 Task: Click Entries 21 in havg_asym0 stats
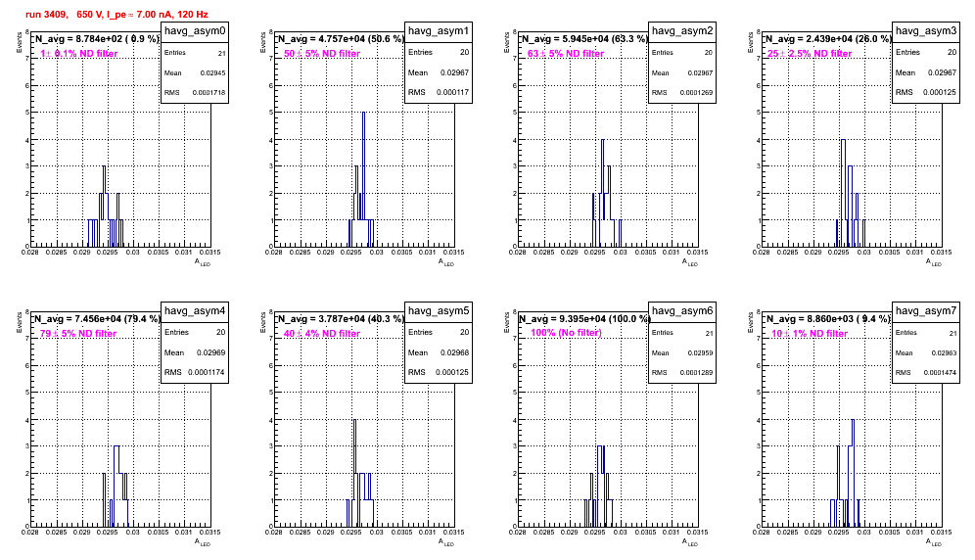[x=195, y=53]
